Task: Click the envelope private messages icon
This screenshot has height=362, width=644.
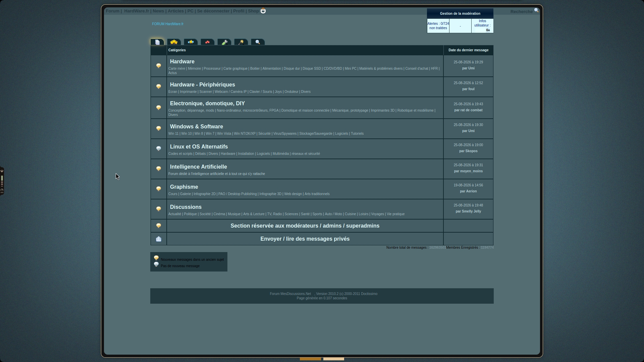Action: click(159, 239)
